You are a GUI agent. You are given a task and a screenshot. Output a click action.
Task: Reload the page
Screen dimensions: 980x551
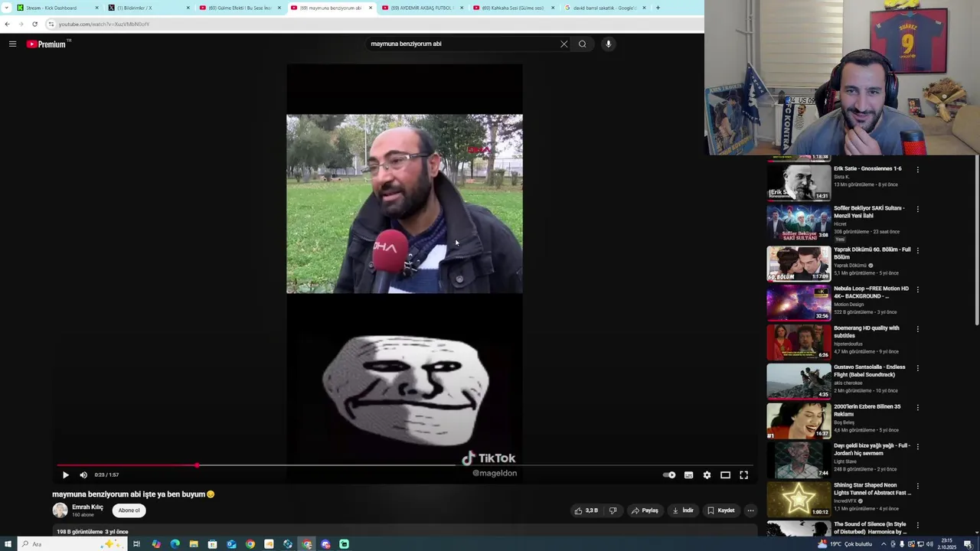pos(34,24)
